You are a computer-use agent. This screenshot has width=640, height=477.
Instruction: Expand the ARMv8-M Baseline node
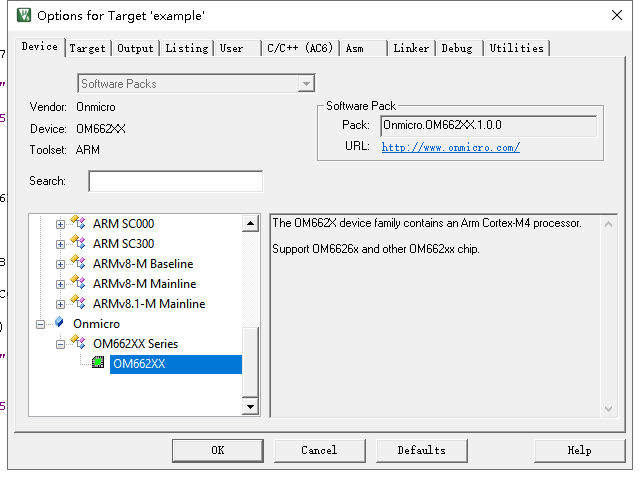(60, 264)
